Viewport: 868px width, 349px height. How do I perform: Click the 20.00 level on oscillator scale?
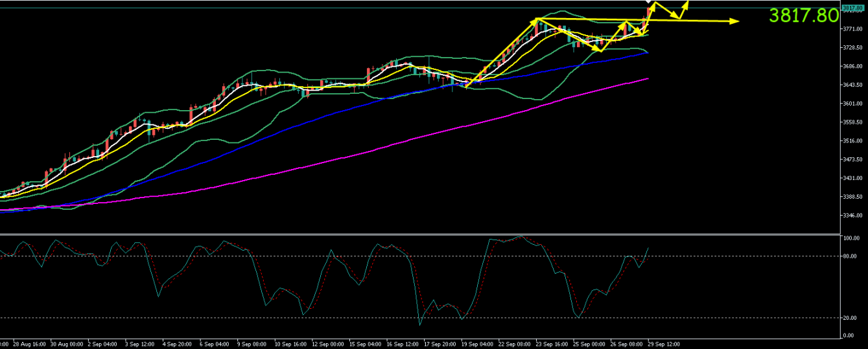(x=850, y=317)
